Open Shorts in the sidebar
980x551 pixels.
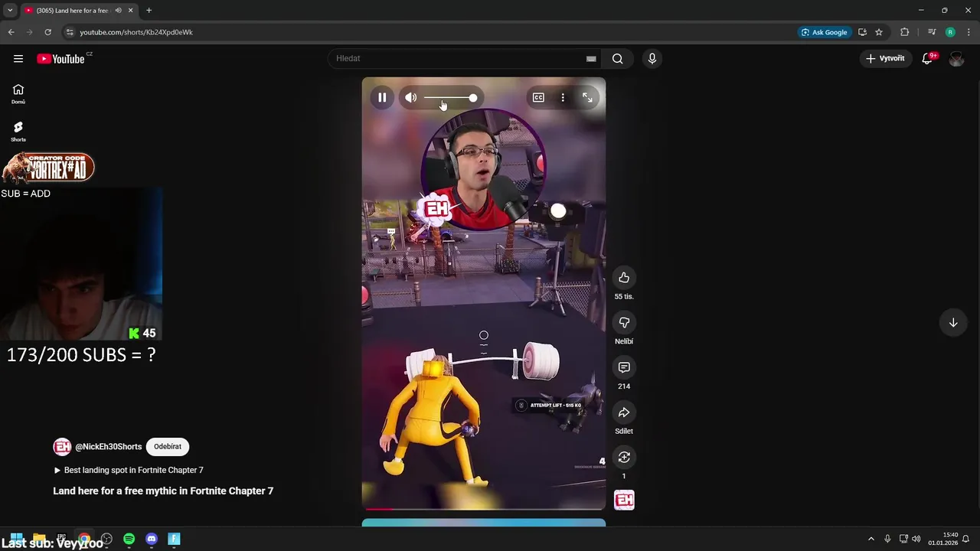(18, 132)
